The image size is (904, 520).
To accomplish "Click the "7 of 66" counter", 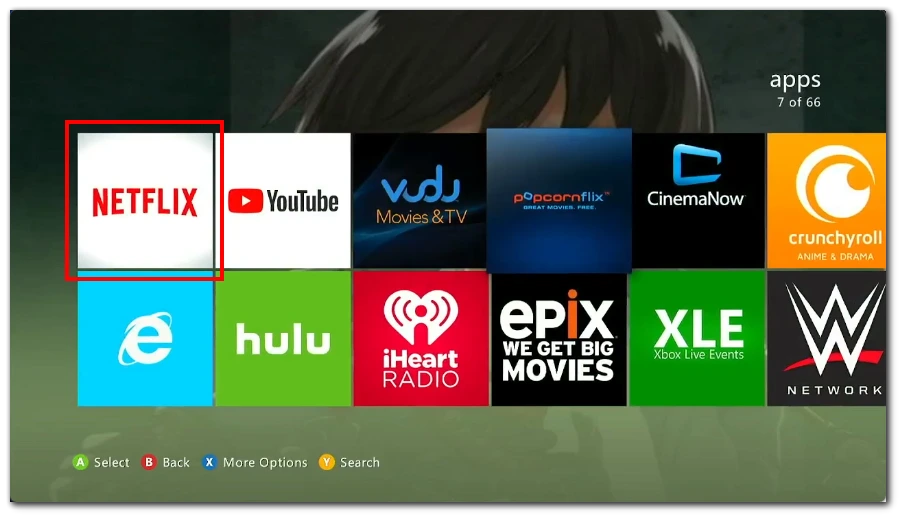I will tap(798, 102).
